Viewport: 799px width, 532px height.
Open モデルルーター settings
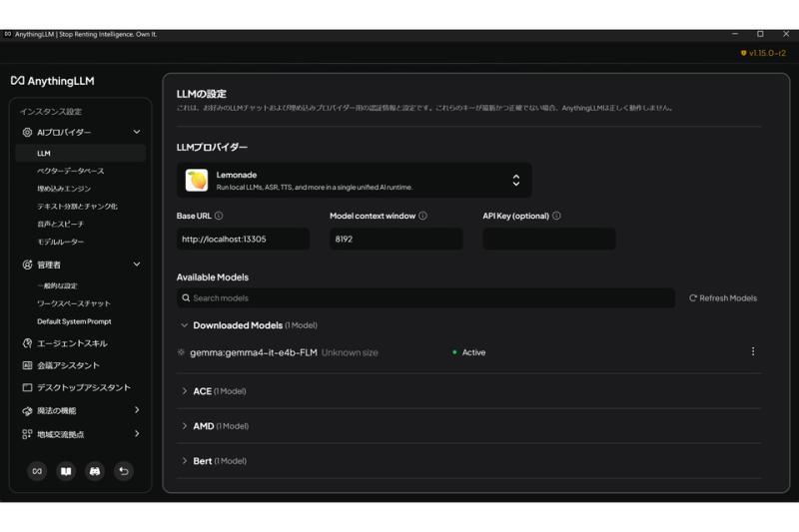tap(60, 243)
